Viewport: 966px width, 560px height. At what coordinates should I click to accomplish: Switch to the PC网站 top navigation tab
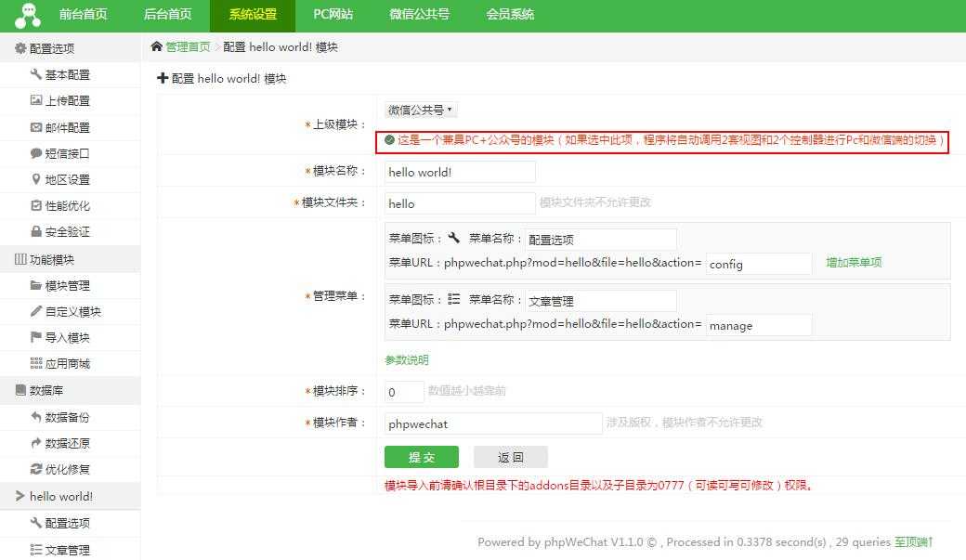[x=333, y=14]
